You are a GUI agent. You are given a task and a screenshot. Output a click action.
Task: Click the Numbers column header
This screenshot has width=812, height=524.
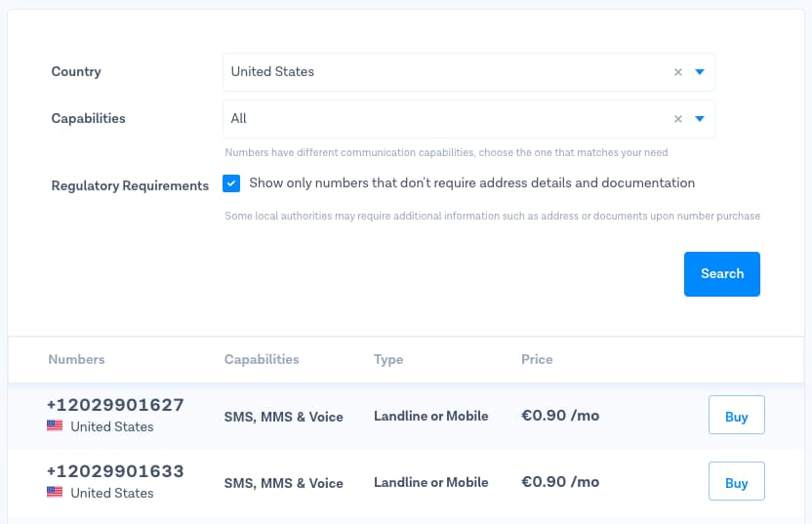coord(77,359)
